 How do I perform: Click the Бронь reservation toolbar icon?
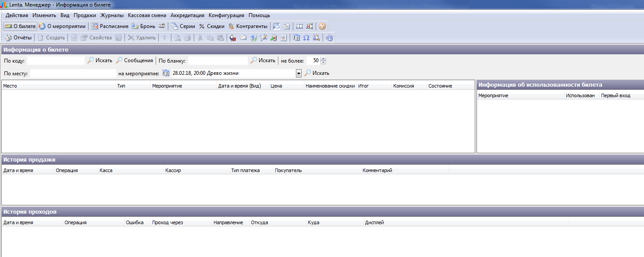pyautogui.click(x=143, y=26)
